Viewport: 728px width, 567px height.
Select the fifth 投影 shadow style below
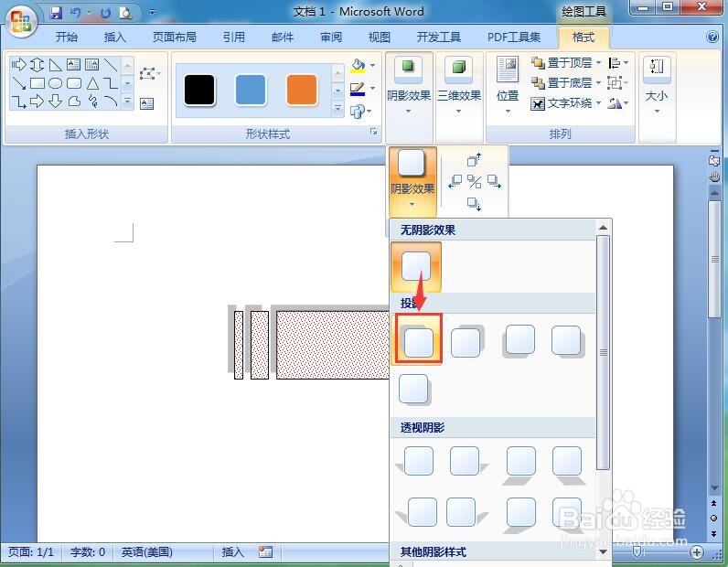click(x=414, y=390)
